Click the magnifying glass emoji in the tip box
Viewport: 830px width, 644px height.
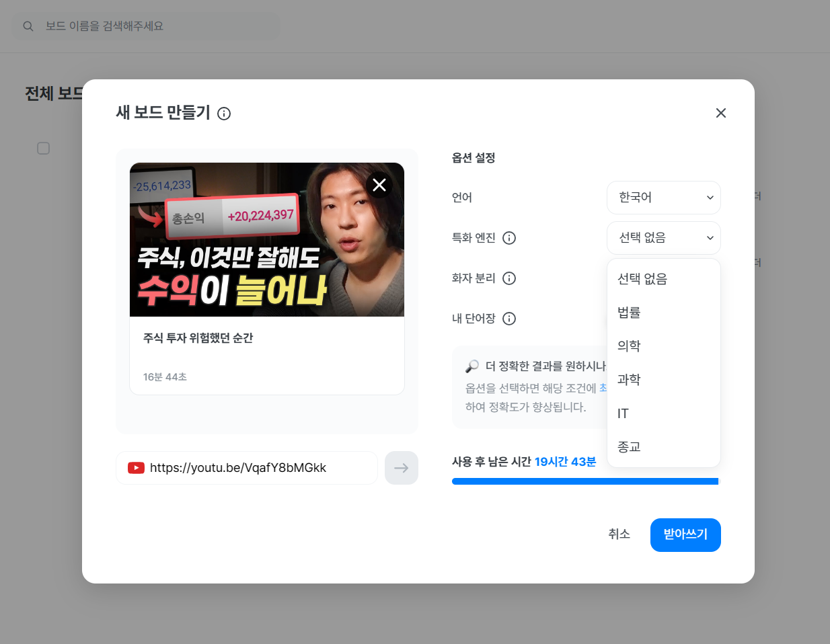472,366
